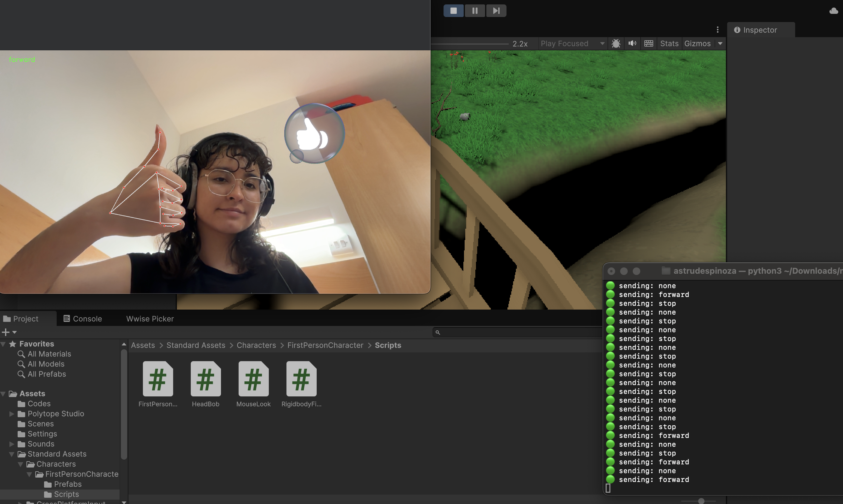Open the Play Focused dropdown
The image size is (843, 504).
572,43
